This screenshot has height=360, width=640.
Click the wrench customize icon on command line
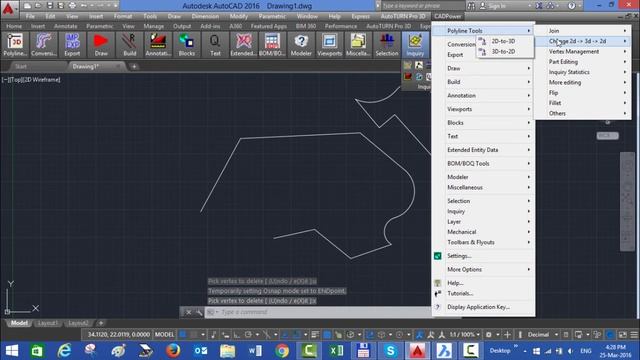point(199,312)
